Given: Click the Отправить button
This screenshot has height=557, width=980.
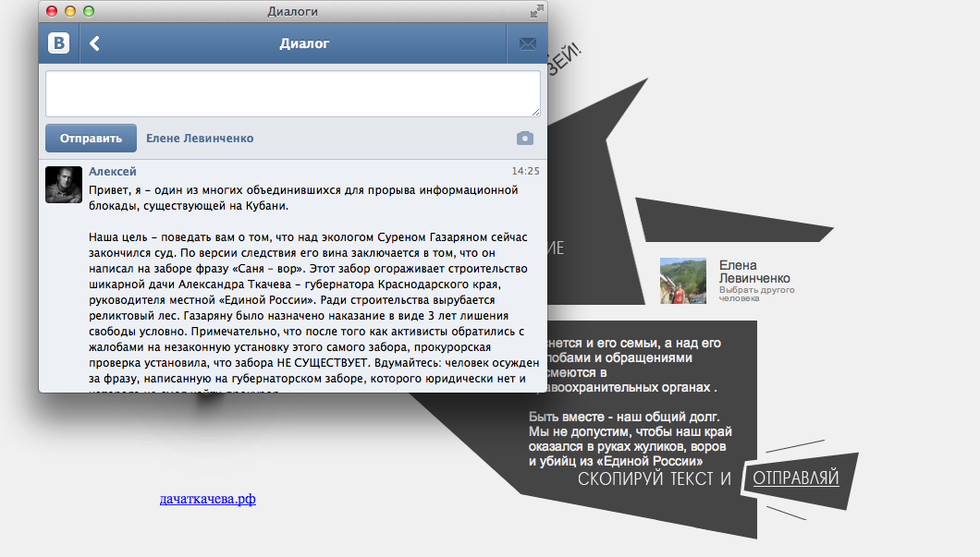Looking at the screenshot, I should pos(91,138).
